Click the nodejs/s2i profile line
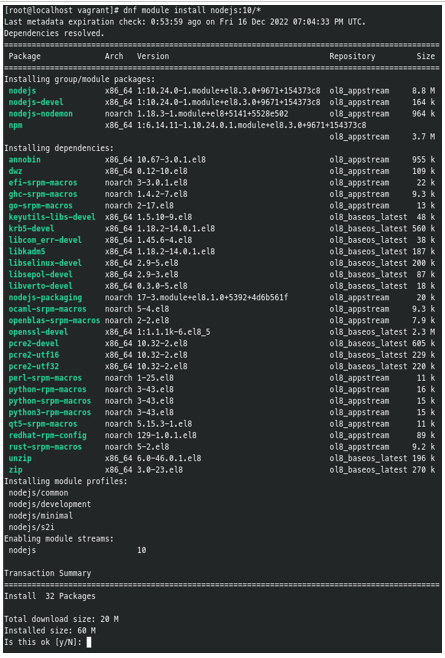 [x=31, y=527]
